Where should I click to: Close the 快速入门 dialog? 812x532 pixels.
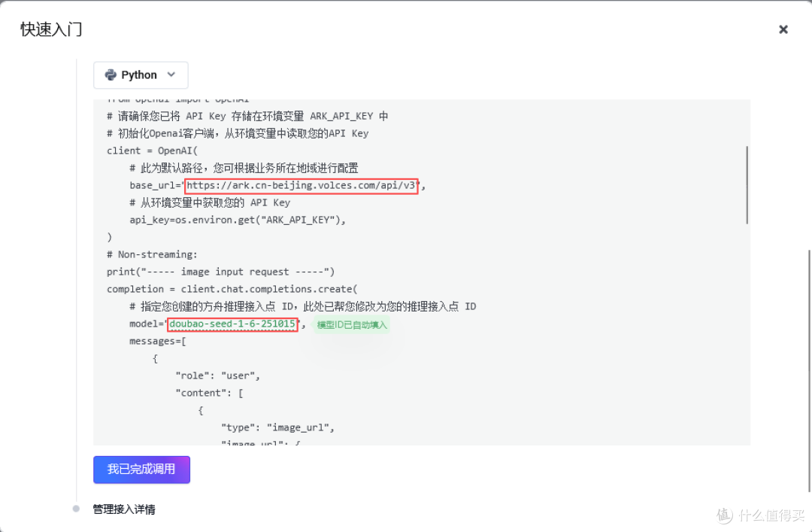[783, 29]
